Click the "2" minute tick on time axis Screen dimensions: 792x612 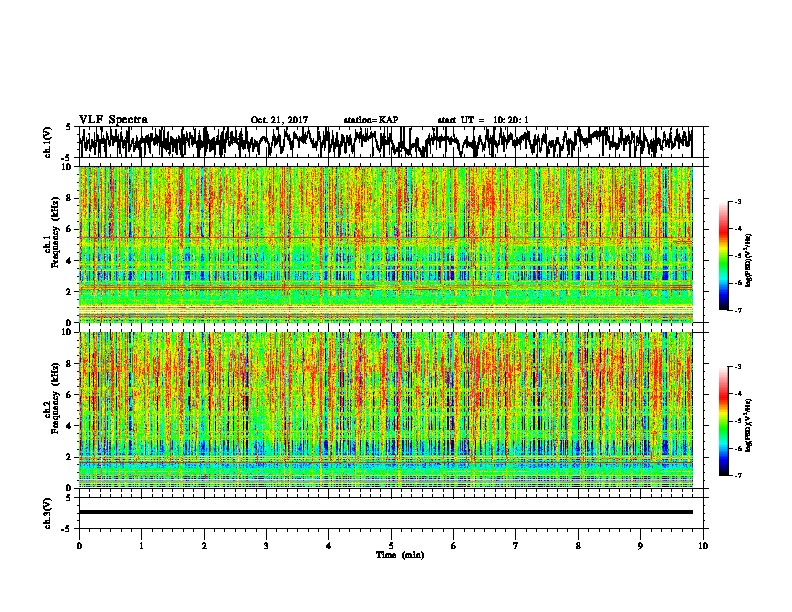[x=204, y=546]
